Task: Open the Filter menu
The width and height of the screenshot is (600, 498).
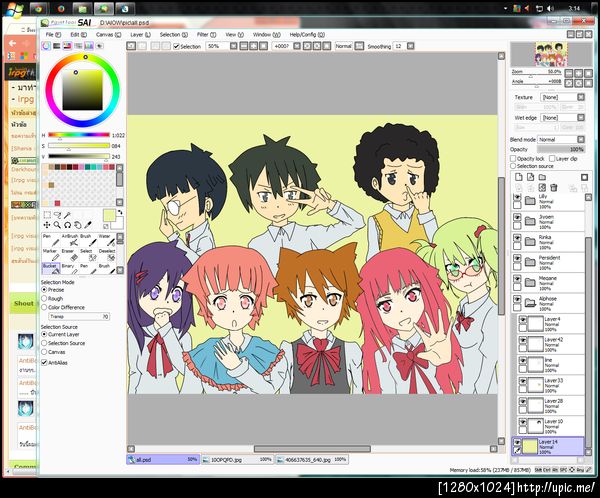Action: pos(206,34)
